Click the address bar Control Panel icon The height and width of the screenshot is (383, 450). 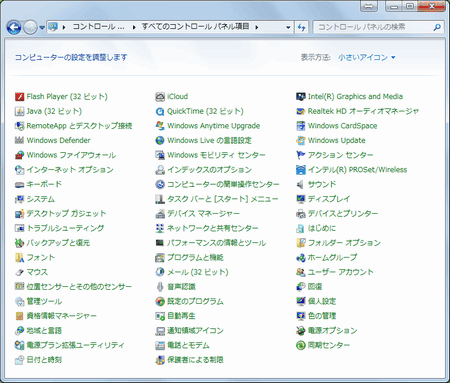point(53,27)
